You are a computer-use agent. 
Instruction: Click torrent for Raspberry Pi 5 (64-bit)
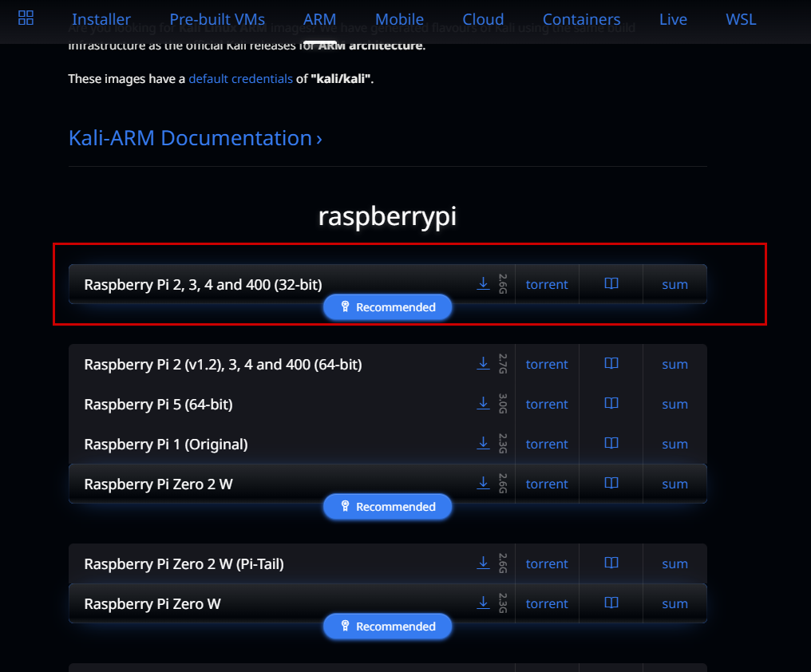(x=547, y=404)
